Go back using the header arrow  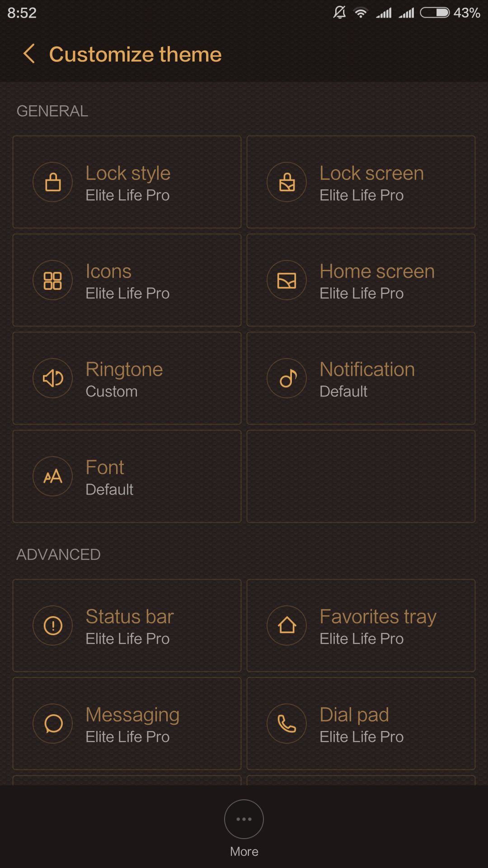[x=29, y=54]
